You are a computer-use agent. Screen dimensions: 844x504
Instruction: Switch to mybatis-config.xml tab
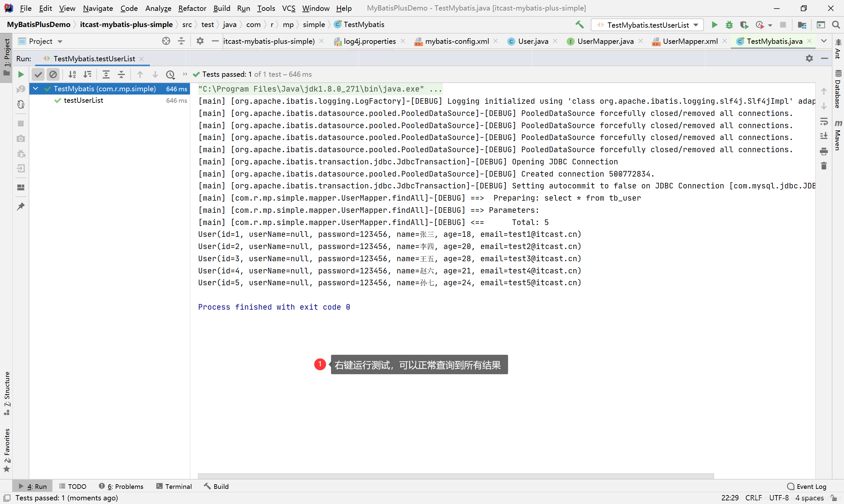pos(457,41)
